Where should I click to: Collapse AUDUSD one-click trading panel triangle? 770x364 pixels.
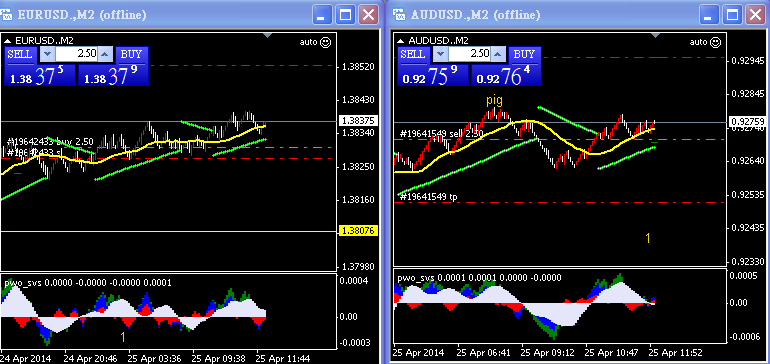[x=401, y=41]
